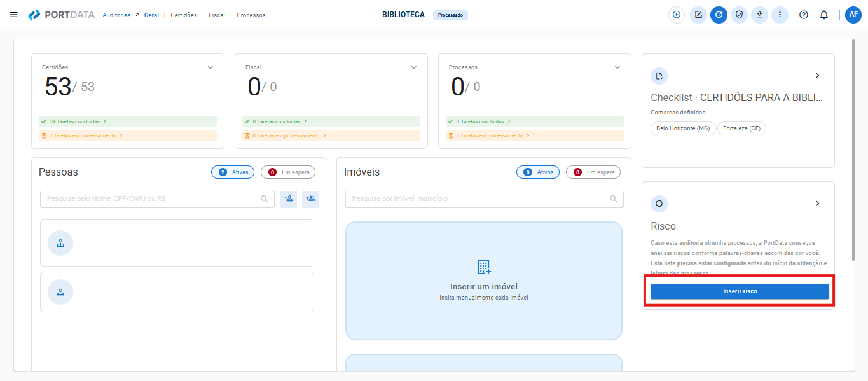Click the download icon in the header
868x381 pixels.
759,15
